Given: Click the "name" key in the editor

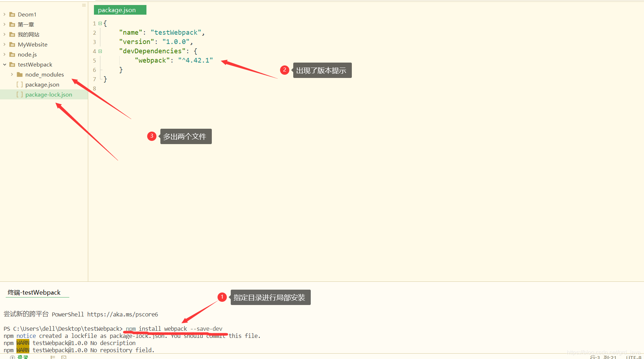Looking at the screenshot, I should (x=131, y=33).
